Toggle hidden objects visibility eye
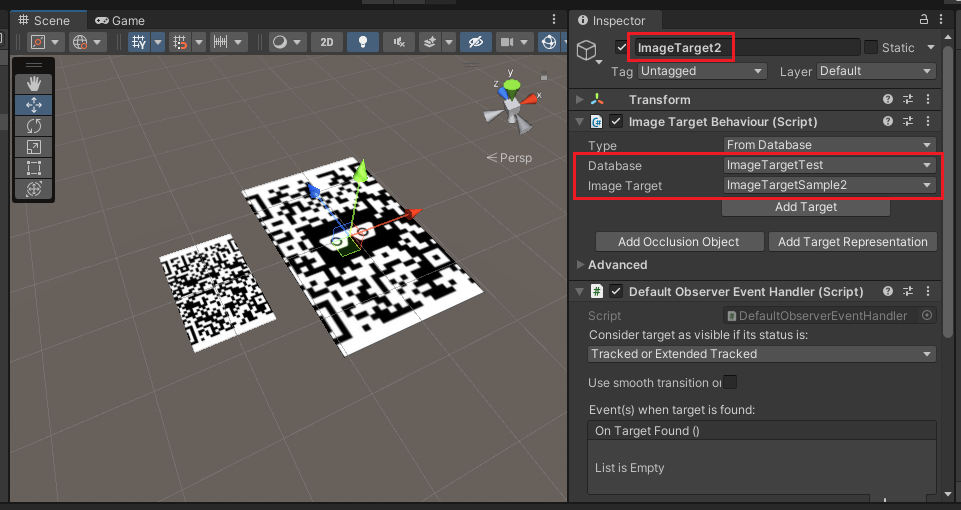961x510 pixels. 476,42
